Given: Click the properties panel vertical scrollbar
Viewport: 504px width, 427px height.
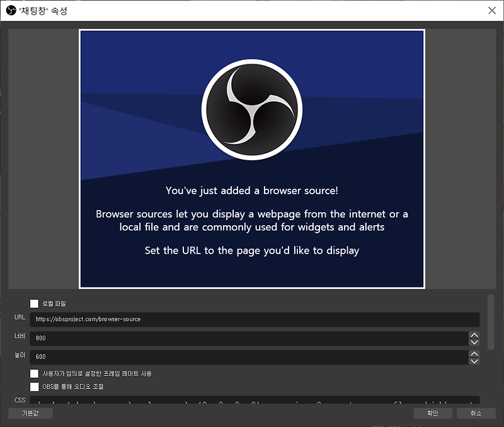Looking at the screenshot, I should click(x=491, y=322).
